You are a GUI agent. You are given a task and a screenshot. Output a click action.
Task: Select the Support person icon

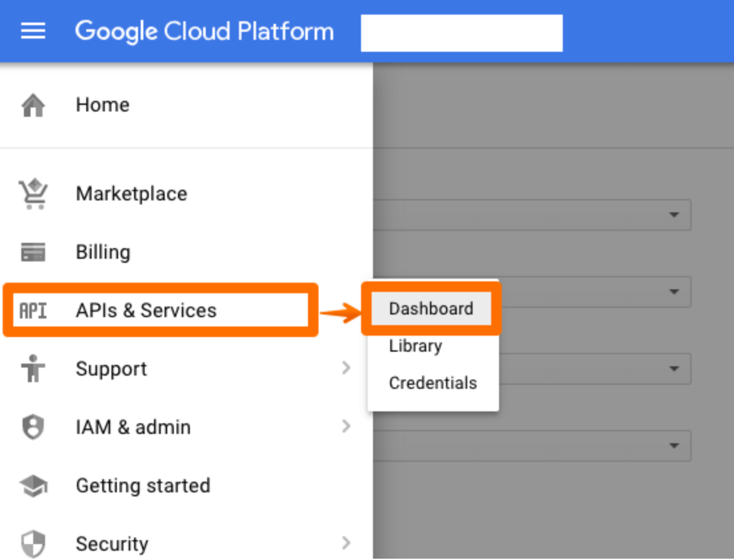33,368
